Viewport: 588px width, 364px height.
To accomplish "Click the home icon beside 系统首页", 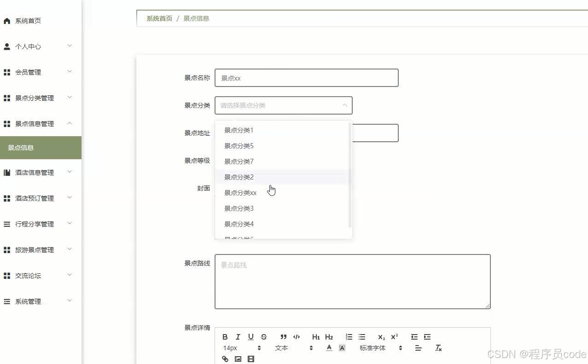I will click(x=7, y=21).
